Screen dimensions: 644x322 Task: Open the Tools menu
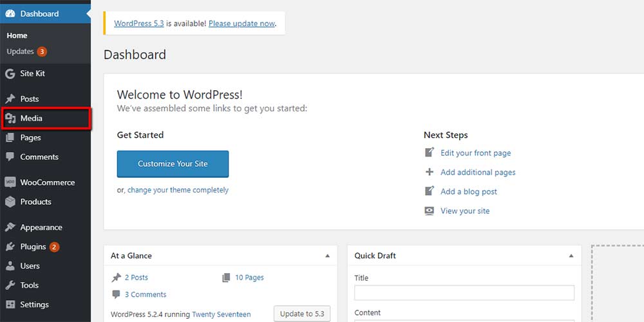45,285
